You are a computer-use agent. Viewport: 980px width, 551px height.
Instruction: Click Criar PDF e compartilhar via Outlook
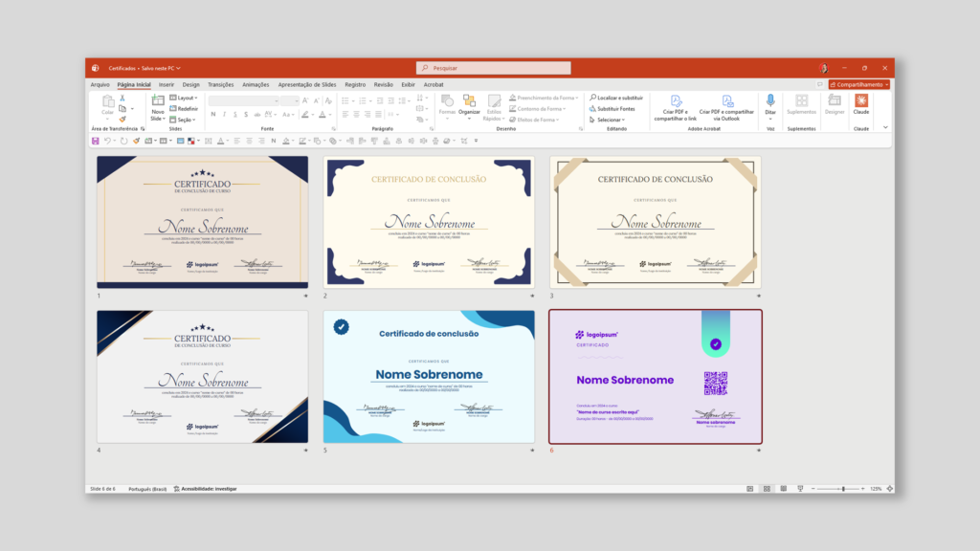(x=726, y=108)
